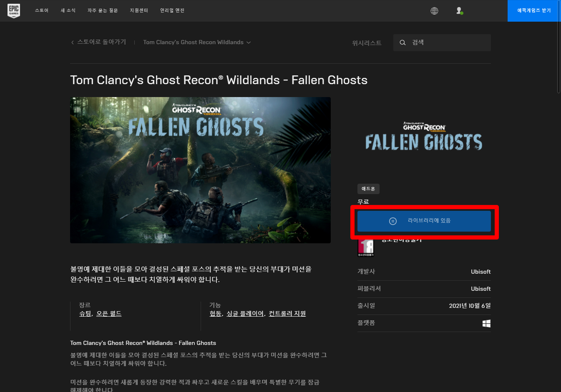The image size is (561, 392).
Task: Click the page title Fallen Ghosts heading
Action: [219, 80]
